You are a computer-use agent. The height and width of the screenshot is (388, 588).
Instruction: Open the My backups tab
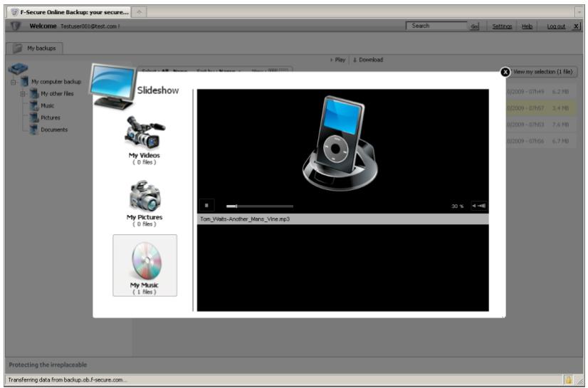(x=34, y=48)
